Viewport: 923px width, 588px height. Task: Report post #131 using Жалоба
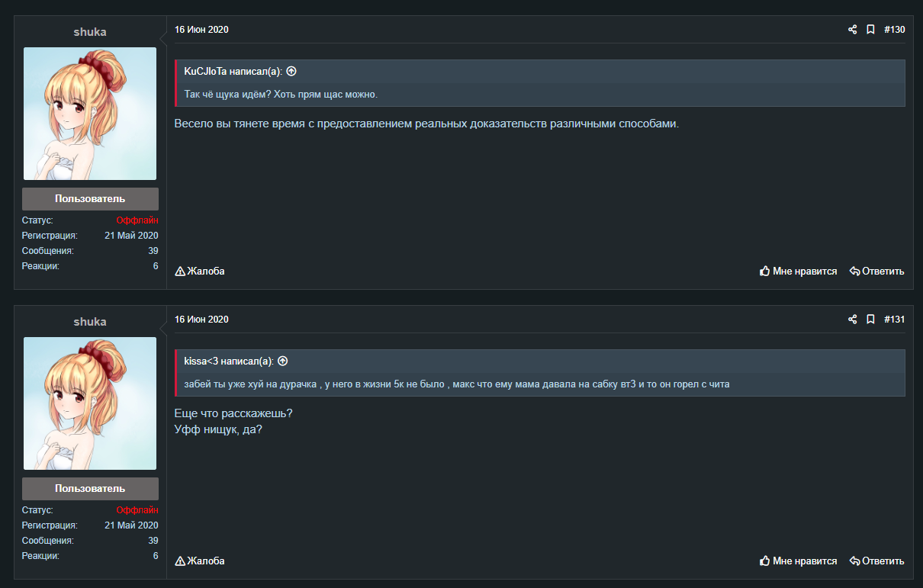[x=200, y=561]
